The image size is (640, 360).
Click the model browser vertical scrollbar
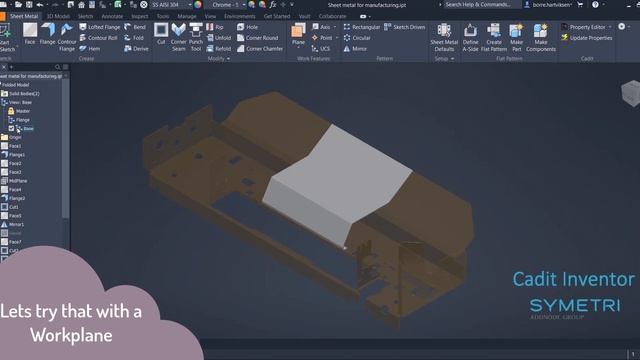(66, 149)
